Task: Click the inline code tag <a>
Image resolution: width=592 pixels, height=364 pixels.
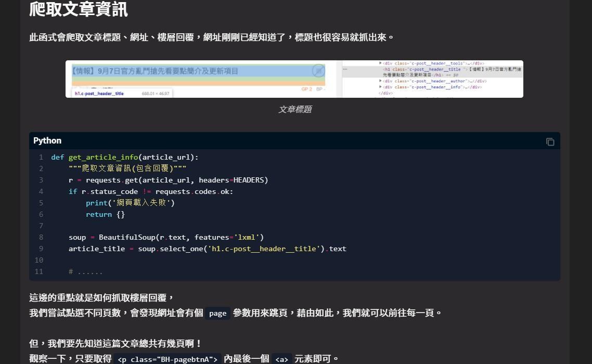Action: coord(281,359)
